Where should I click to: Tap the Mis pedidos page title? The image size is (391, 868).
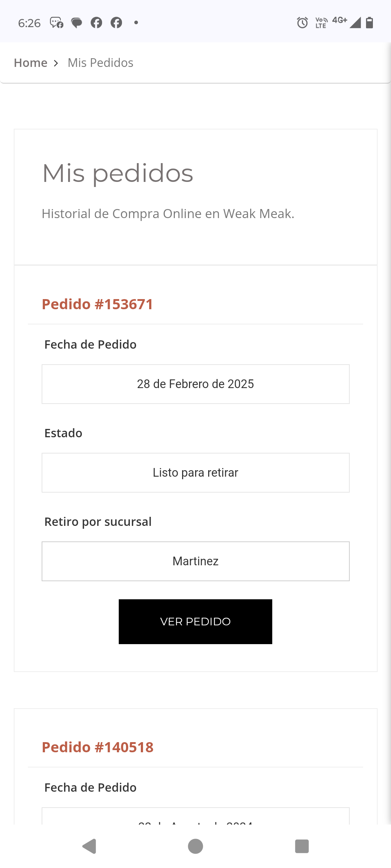[x=118, y=173]
